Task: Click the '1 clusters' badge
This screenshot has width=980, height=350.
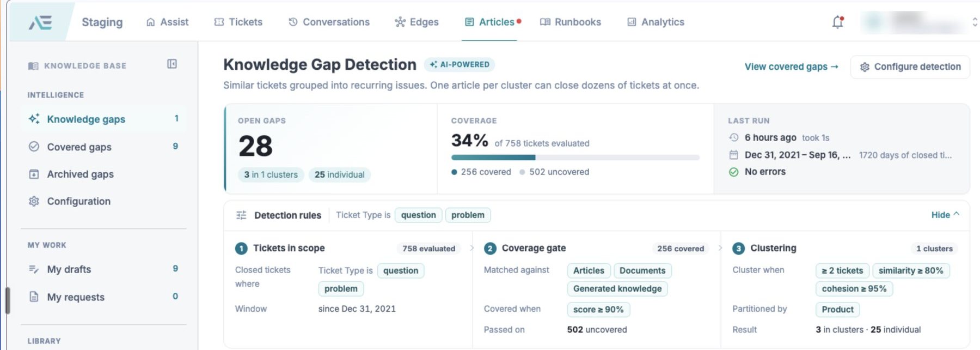Action: tap(934, 249)
